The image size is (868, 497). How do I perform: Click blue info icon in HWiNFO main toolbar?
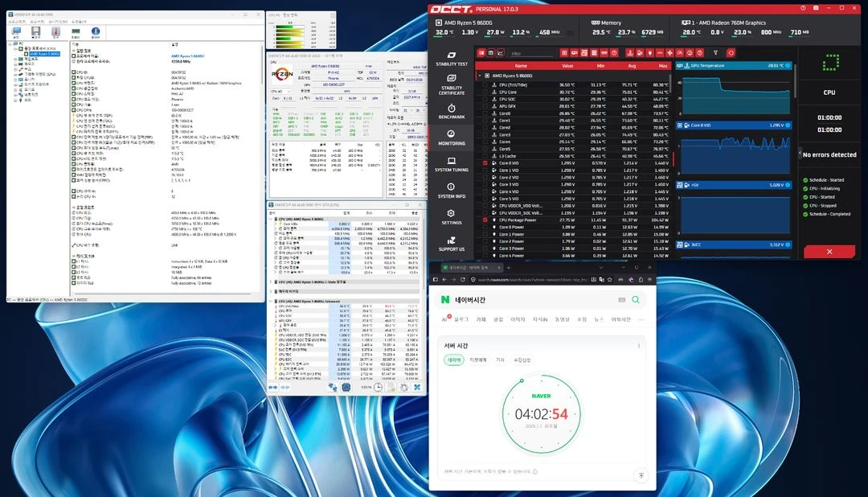pyautogui.click(x=95, y=31)
